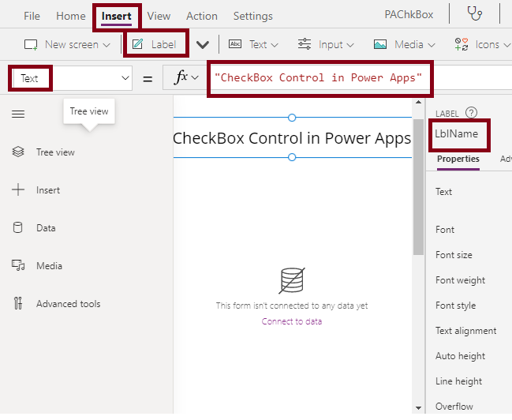Click the Overflow property label
Image resolution: width=512 pixels, height=420 pixels.
tap(454, 407)
